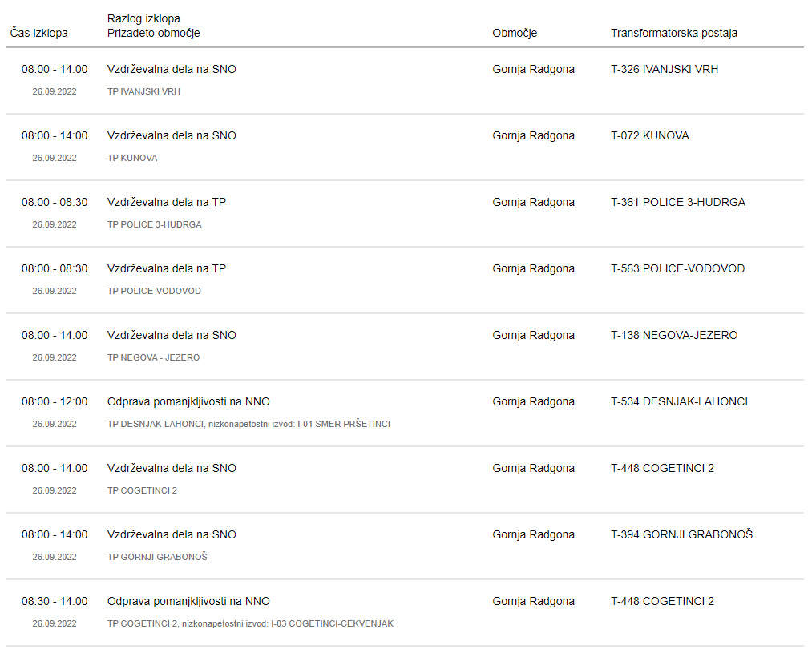This screenshot has height=653, width=812.
Task: Click the Razlog izklopa column header
Action: (x=143, y=18)
